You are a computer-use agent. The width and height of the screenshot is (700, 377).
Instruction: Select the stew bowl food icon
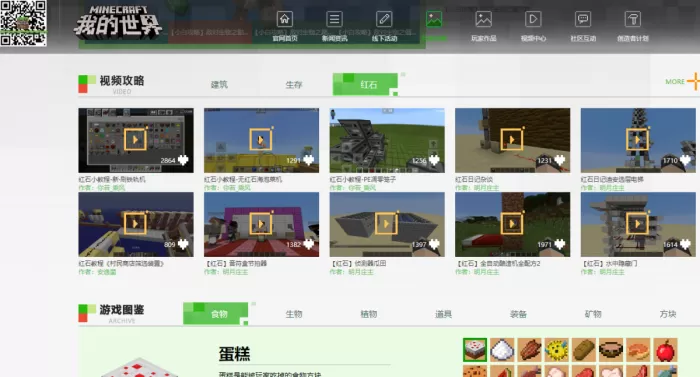611,350
